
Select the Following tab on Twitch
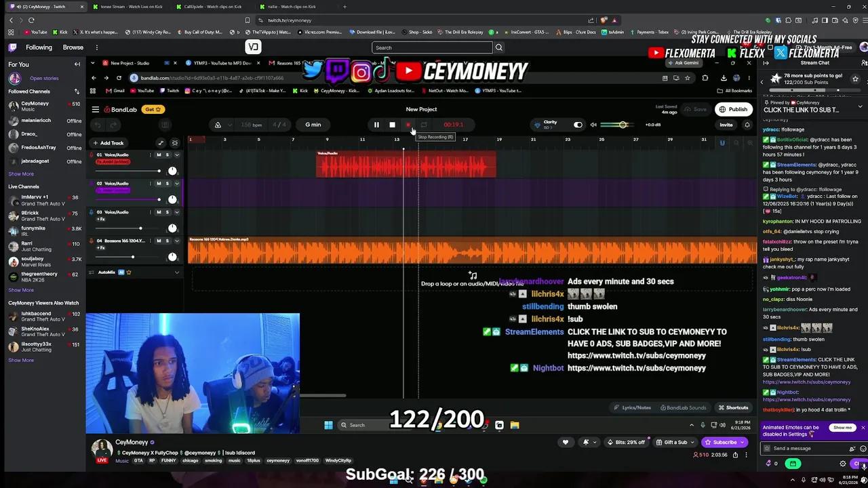(x=39, y=47)
